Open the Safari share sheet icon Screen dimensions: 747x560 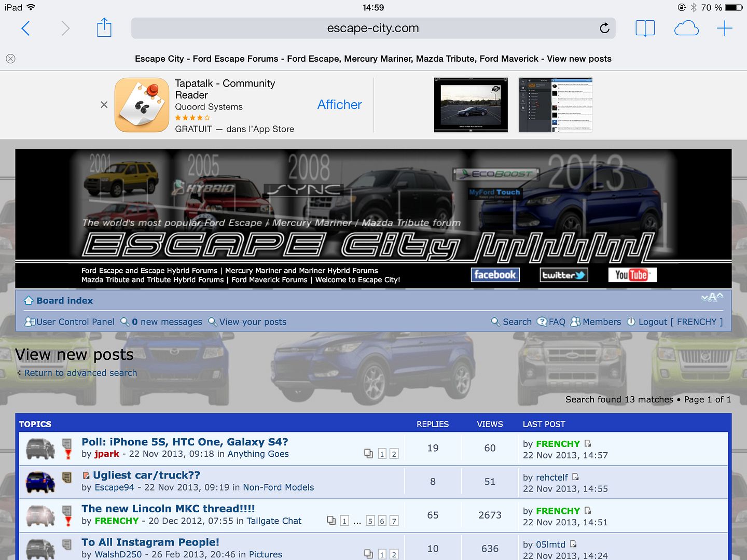104,28
